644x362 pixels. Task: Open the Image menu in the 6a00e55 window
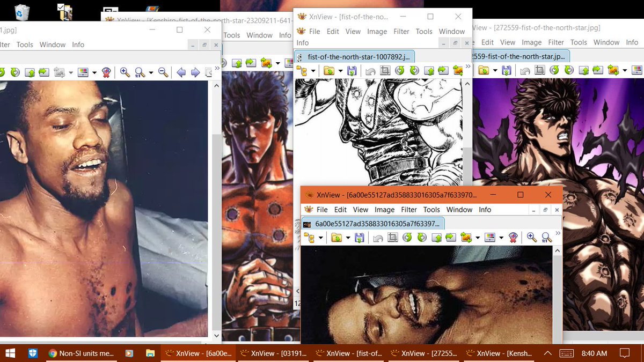click(x=384, y=210)
